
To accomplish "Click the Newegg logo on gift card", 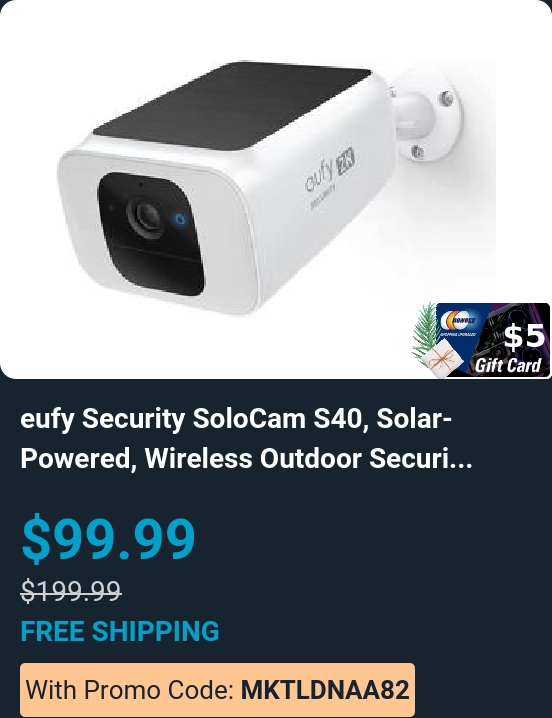I will click(x=458, y=321).
